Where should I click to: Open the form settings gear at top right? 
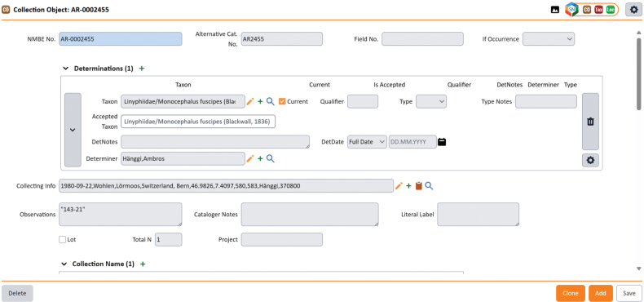click(633, 10)
